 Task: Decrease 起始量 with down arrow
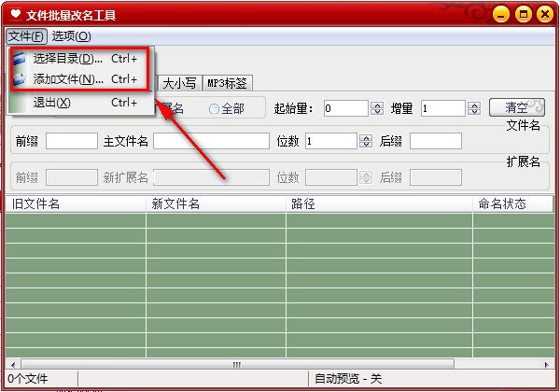[377, 112]
